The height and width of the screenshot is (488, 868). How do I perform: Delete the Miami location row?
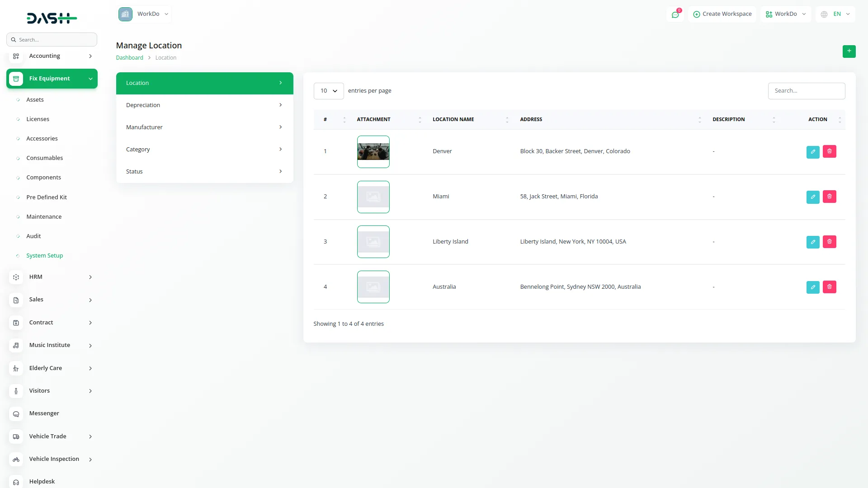(x=829, y=197)
